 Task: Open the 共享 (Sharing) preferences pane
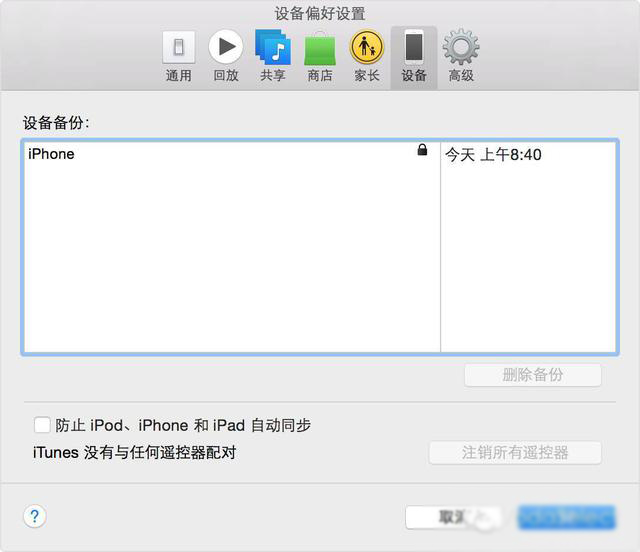click(273, 57)
